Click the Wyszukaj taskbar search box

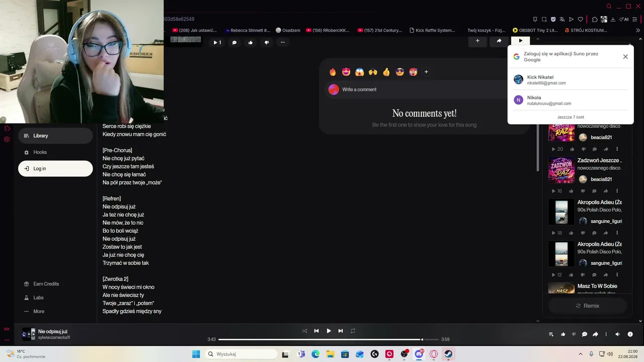pyautogui.click(x=241, y=354)
